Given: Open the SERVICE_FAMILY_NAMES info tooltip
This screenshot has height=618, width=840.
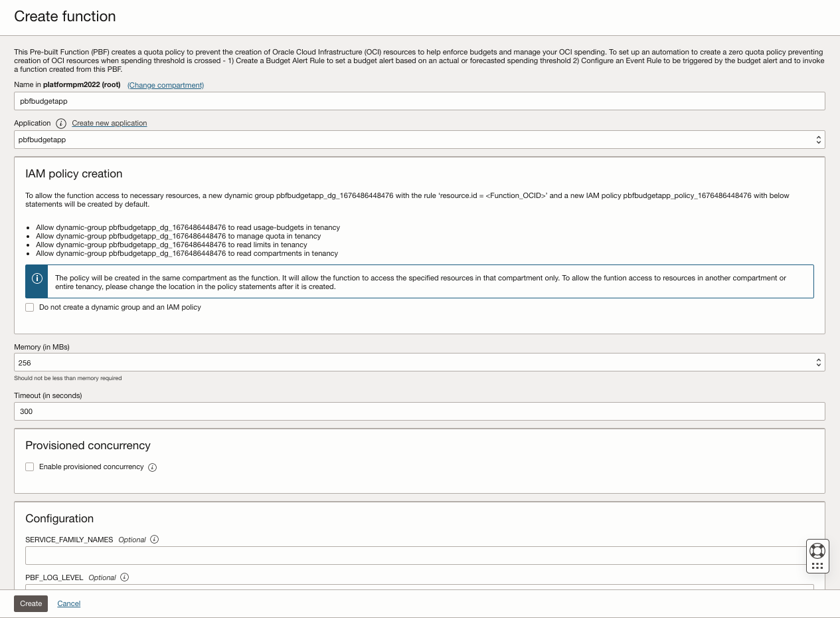Looking at the screenshot, I should click(154, 540).
